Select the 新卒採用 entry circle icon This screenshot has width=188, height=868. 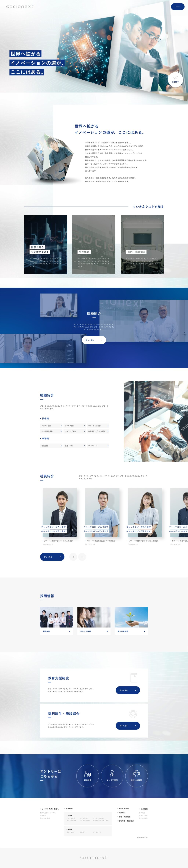tap(87, 776)
